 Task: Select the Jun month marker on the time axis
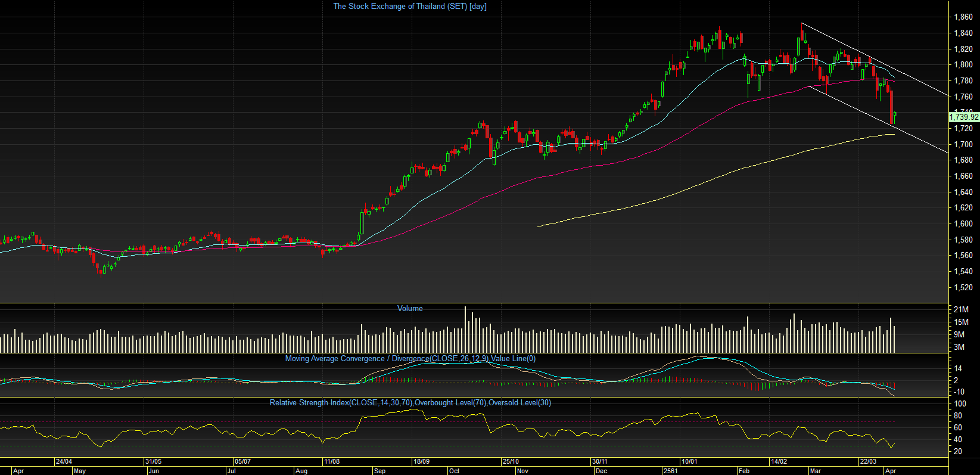[x=154, y=471]
